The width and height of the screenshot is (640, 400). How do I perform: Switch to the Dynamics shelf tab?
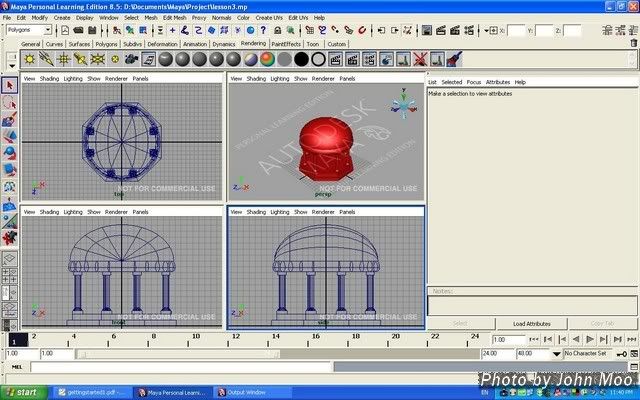pos(224,44)
